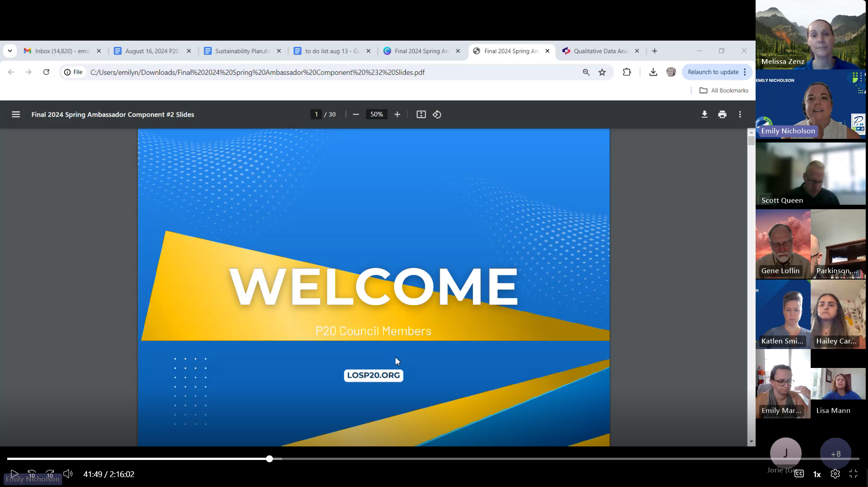Close the to do list aug 13 tab
The width and height of the screenshot is (868, 487).
(368, 51)
